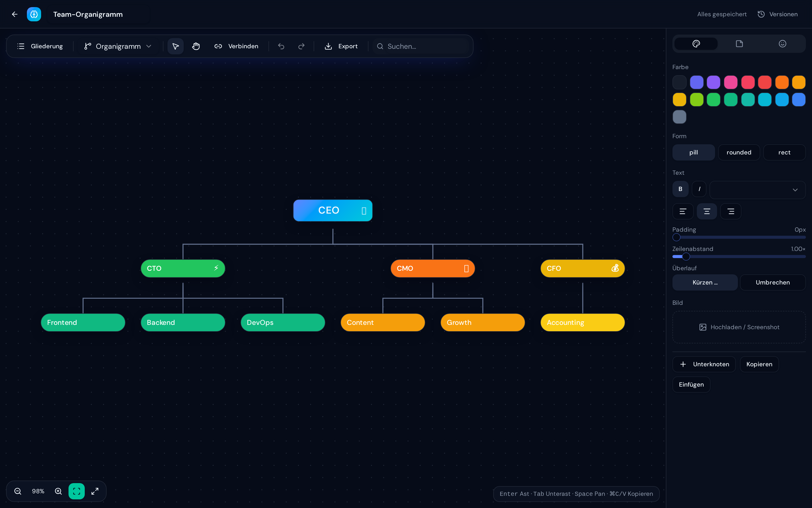Select the CFO node
The image size is (812, 508).
point(583,268)
